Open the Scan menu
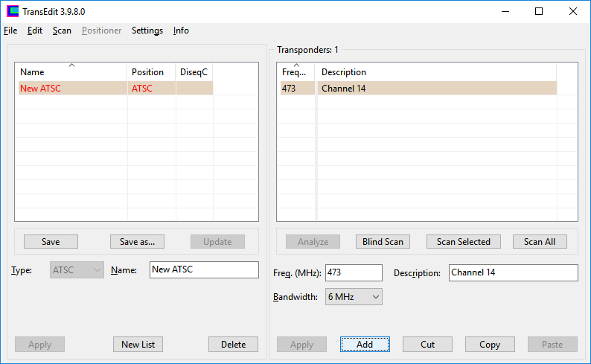The height and width of the screenshot is (364, 591). pyautogui.click(x=62, y=31)
